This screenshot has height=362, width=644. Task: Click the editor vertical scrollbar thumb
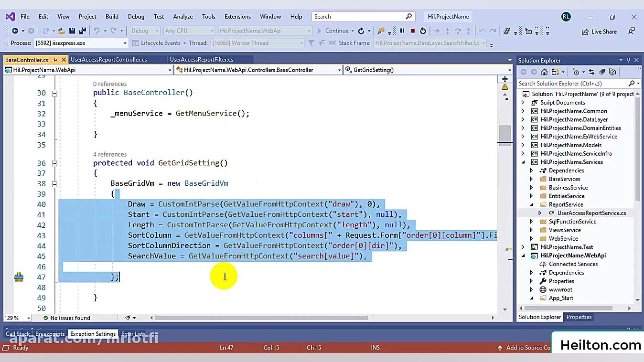[x=505, y=133]
